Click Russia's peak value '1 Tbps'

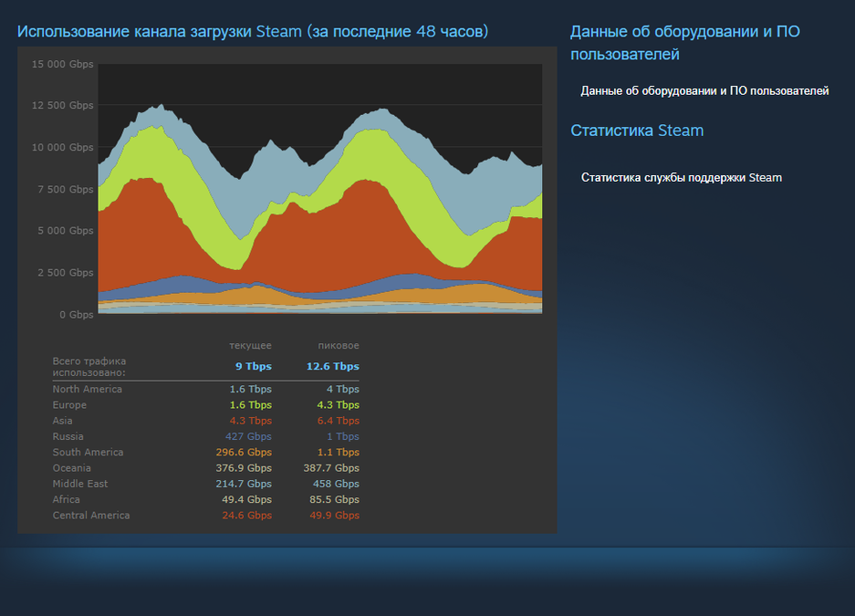tap(343, 436)
